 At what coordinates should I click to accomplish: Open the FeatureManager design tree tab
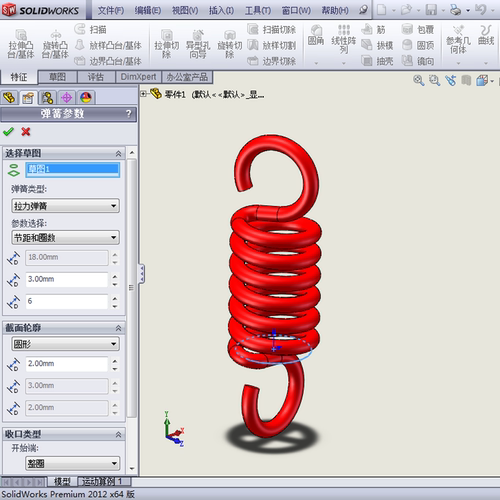point(9,98)
